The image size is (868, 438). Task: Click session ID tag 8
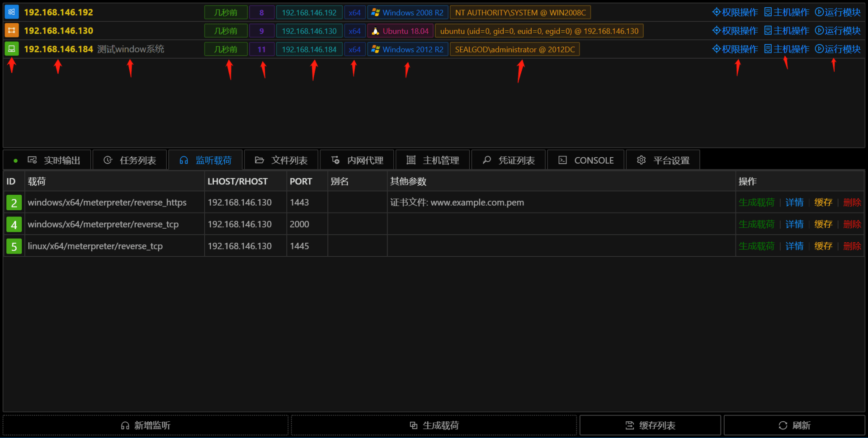point(262,13)
